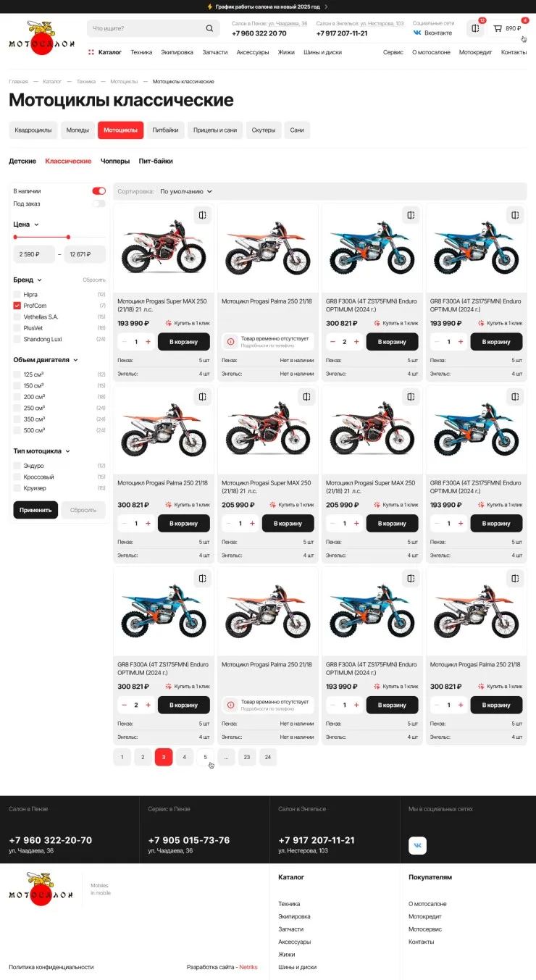Click the Применить filter button
The height and width of the screenshot is (980, 536).
pos(35,510)
